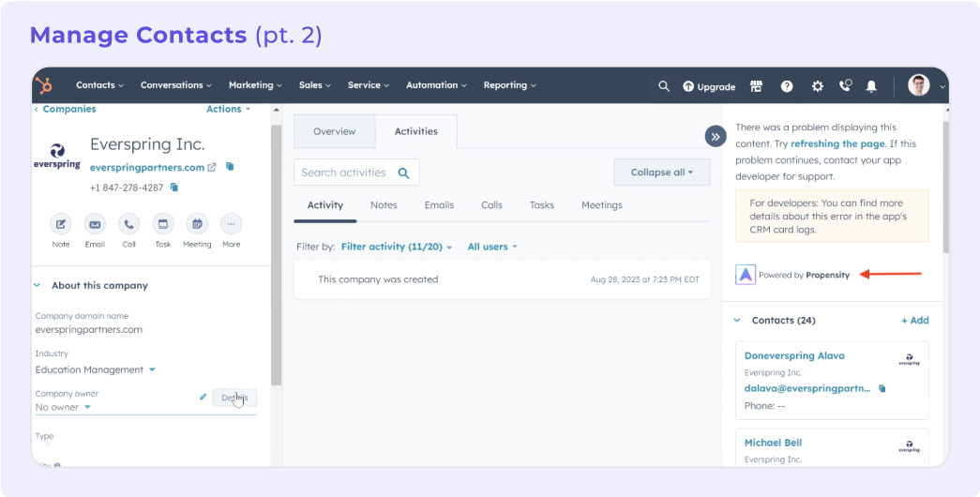Image resolution: width=980 pixels, height=497 pixels.
Task: Switch to the Activities tab
Action: coord(416,131)
